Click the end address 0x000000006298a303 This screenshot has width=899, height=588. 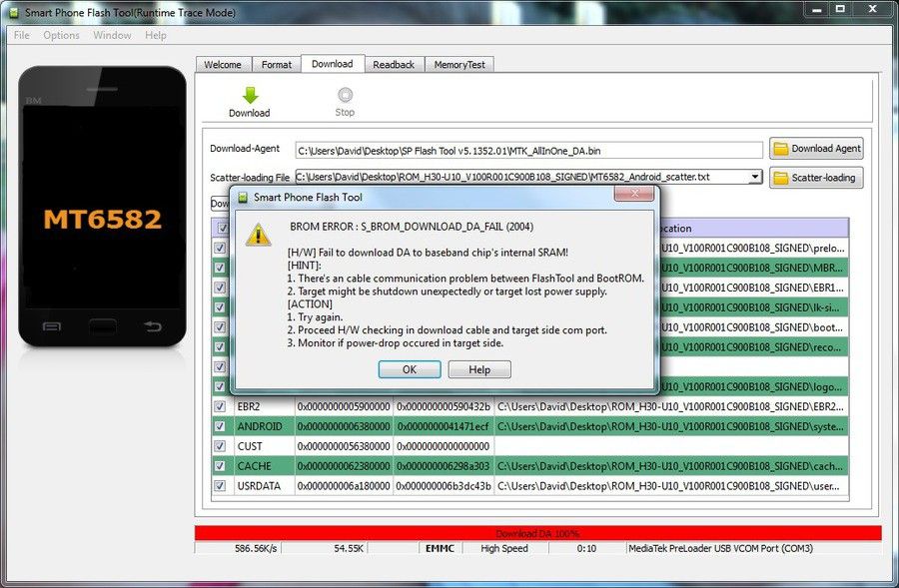click(x=444, y=466)
